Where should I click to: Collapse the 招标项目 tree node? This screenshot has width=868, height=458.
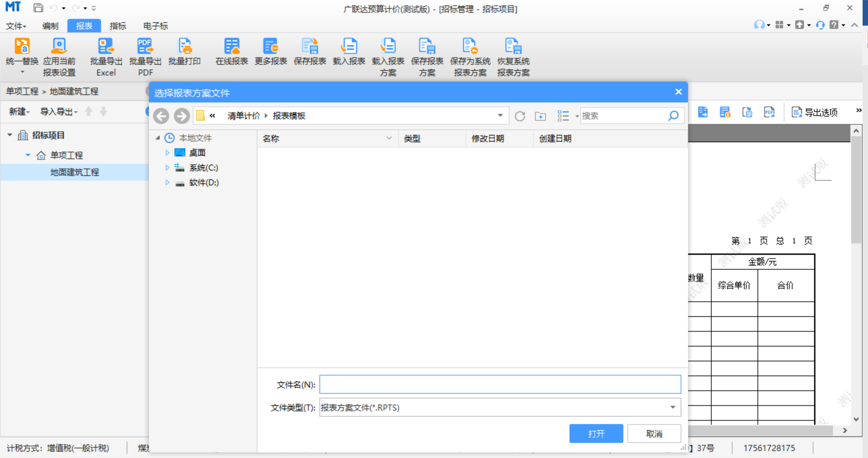[x=10, y=135]
